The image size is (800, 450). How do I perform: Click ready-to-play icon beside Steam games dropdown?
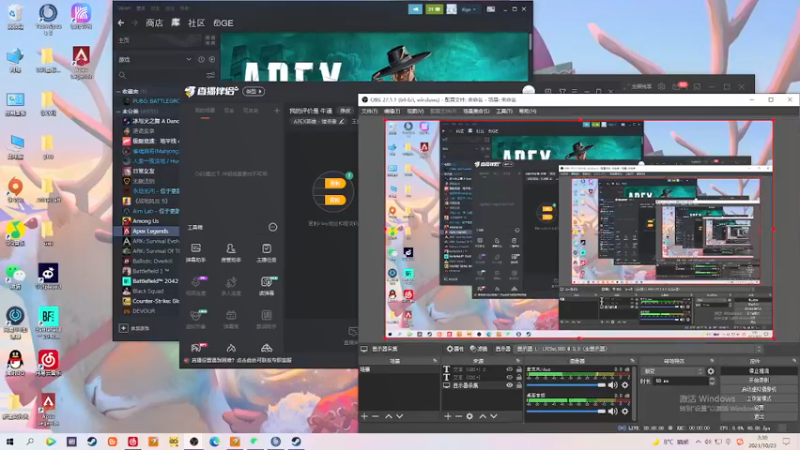(x=212, y=60)
